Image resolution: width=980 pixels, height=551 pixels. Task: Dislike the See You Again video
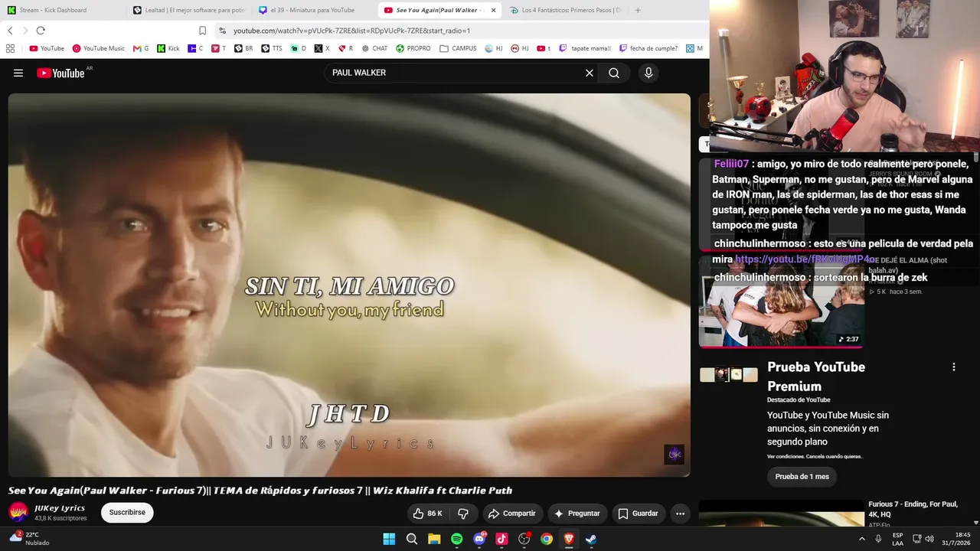[463, 514]
